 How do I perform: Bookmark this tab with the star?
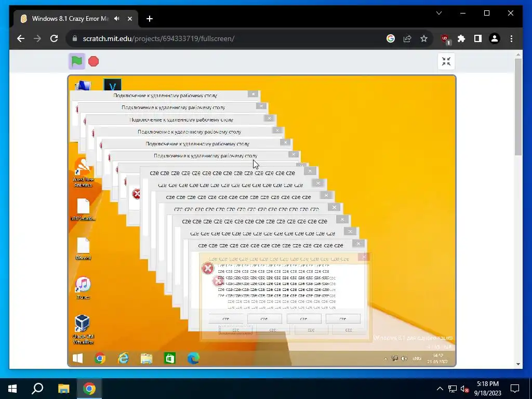(424, 38)
